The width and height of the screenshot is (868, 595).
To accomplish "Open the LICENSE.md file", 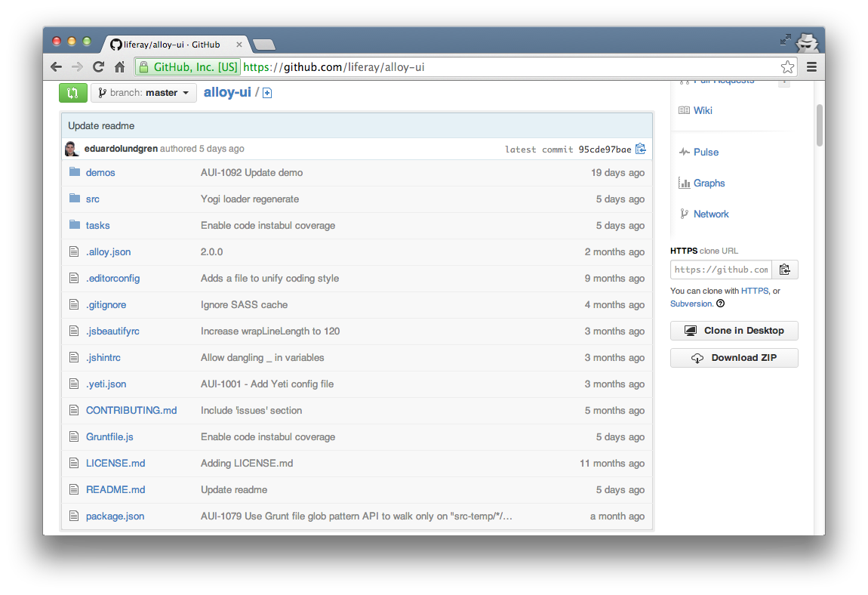I will coord(115,463).
